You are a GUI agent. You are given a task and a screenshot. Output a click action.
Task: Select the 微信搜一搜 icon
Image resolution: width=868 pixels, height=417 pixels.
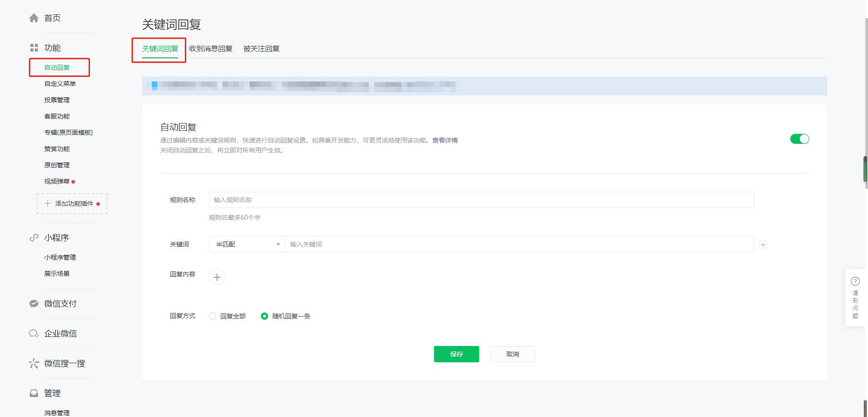pyautogui.click(x=34, y=363)
